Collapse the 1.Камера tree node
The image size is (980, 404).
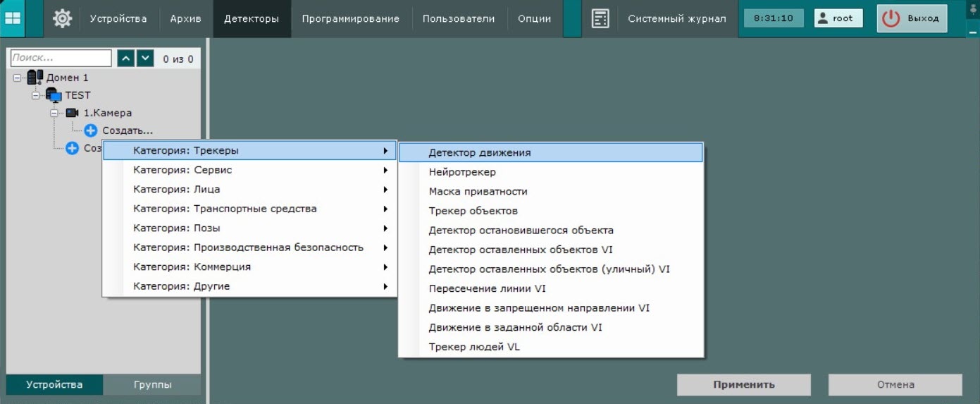point(54,113)
